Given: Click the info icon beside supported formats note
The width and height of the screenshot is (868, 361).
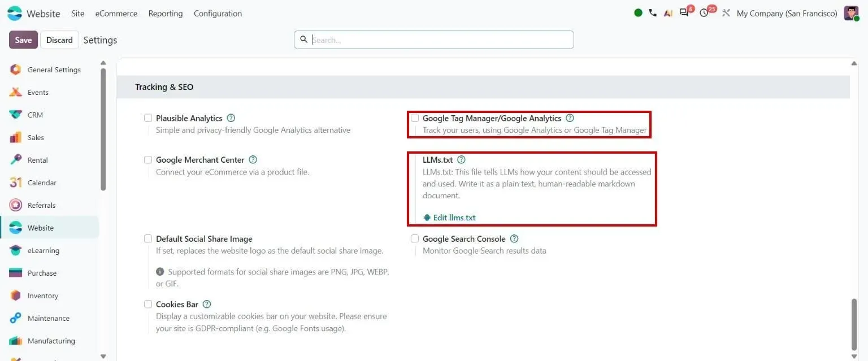Looking at the screenshot, I should point(160,272).
